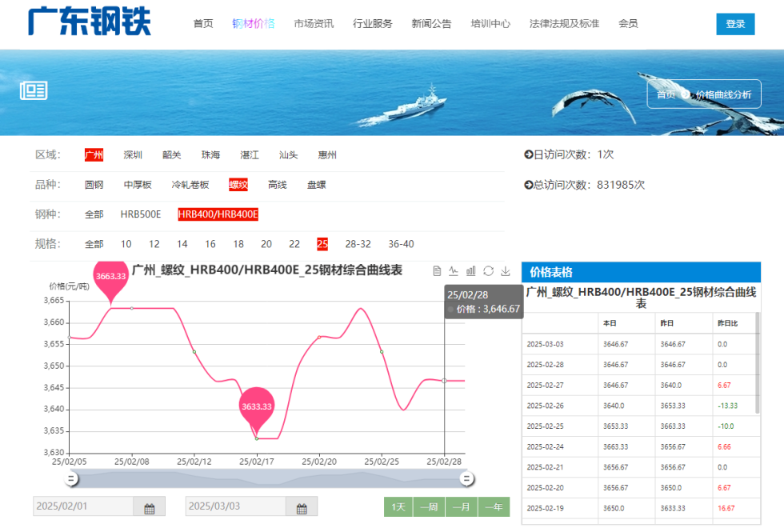
Task: Select 圆钢 product type filter
Action: click(94, 185)
